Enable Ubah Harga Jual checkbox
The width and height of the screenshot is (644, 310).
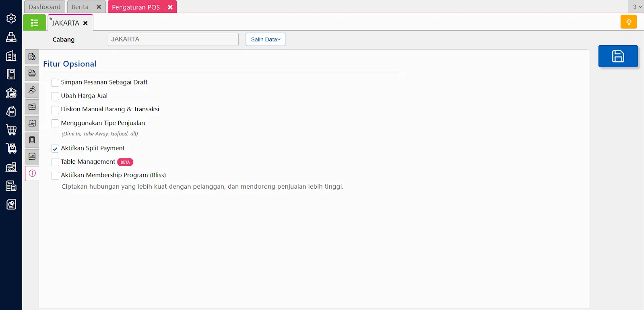55,96
